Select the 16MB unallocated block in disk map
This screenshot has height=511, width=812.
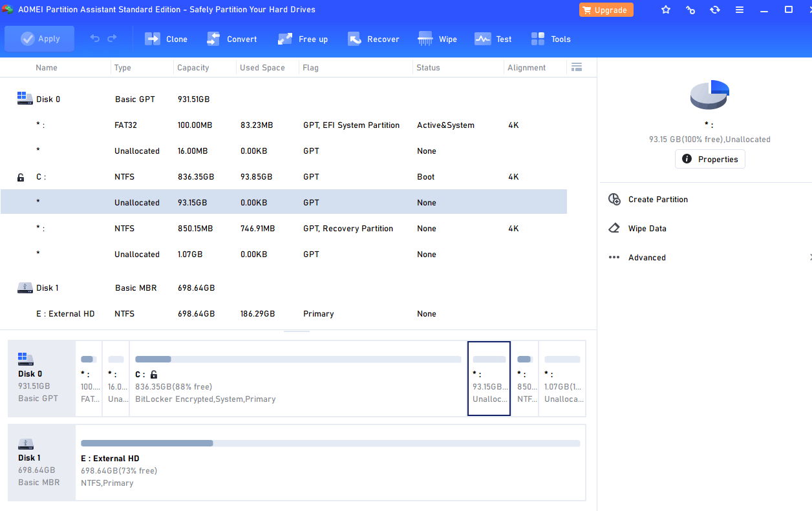pos(116,379)
